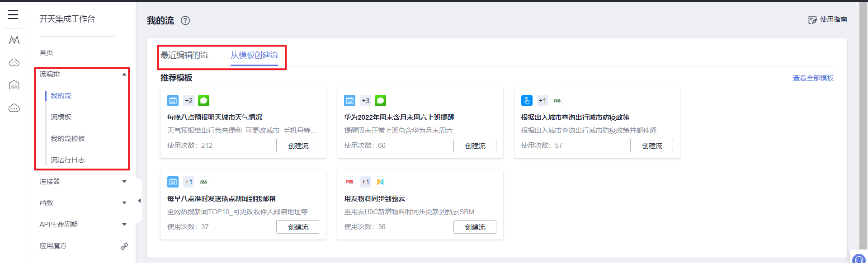Click green chat icon on 每晚八点预报 weather card
This screenshot has width=868, height=263.
coord(203,100)
